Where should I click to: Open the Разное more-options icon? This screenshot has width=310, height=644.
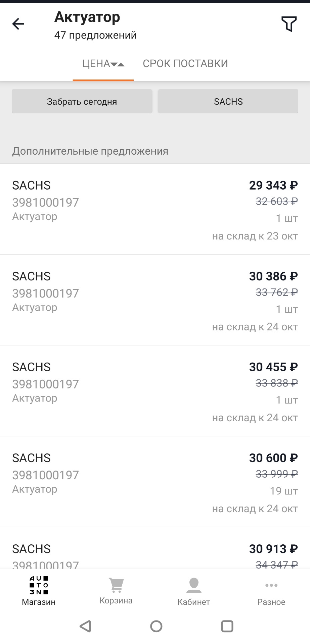[x=271, y=586]
